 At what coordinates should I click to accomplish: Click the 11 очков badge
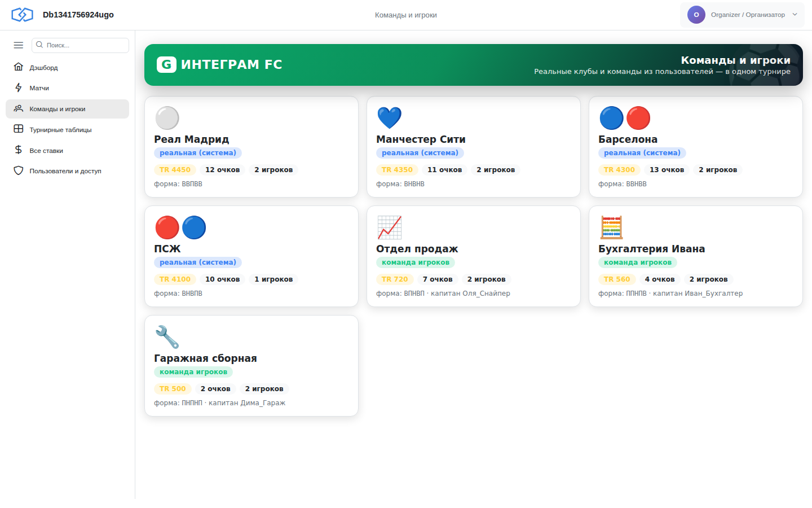(x=444, y=170)
